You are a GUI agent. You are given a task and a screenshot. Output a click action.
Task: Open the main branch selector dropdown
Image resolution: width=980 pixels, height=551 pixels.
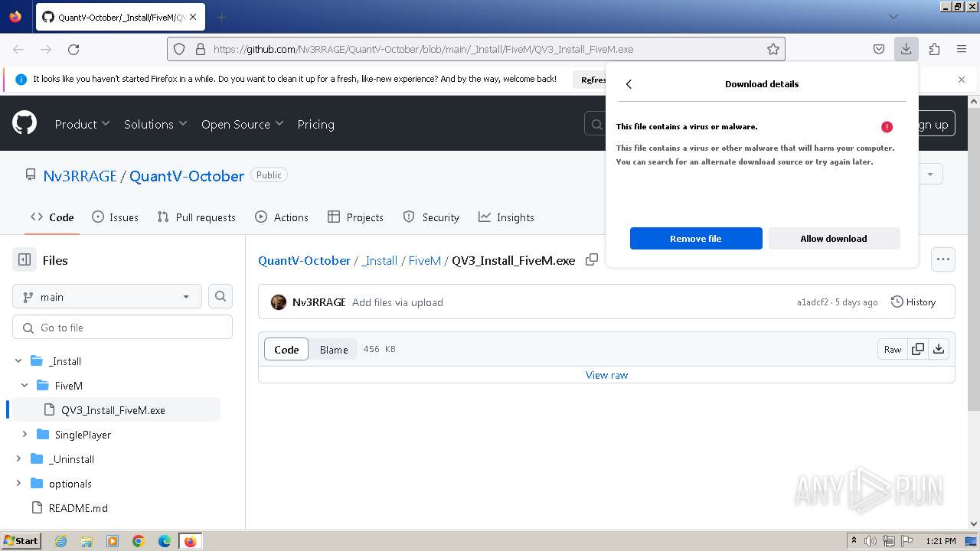pos(107,297)
